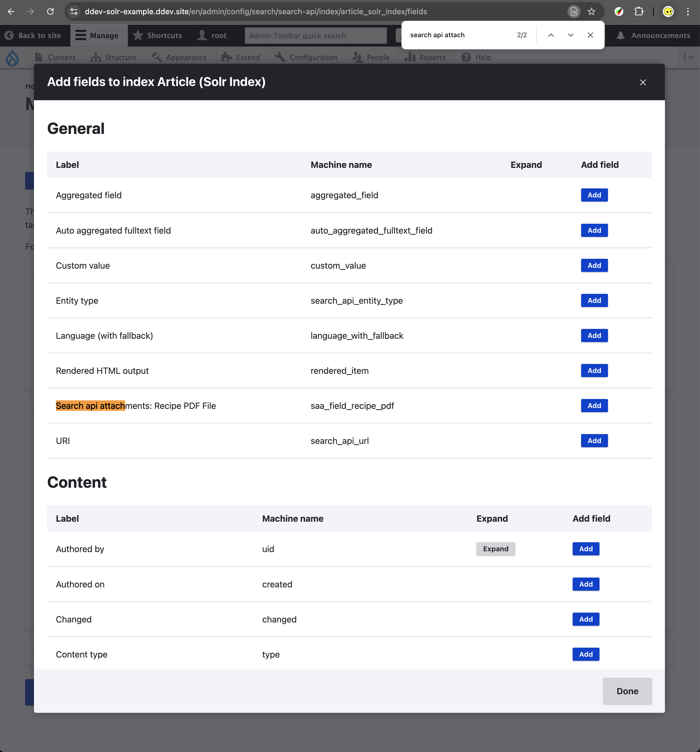
Task: Open the browser extensions puzzle icon
Action: tap(639, 11)
